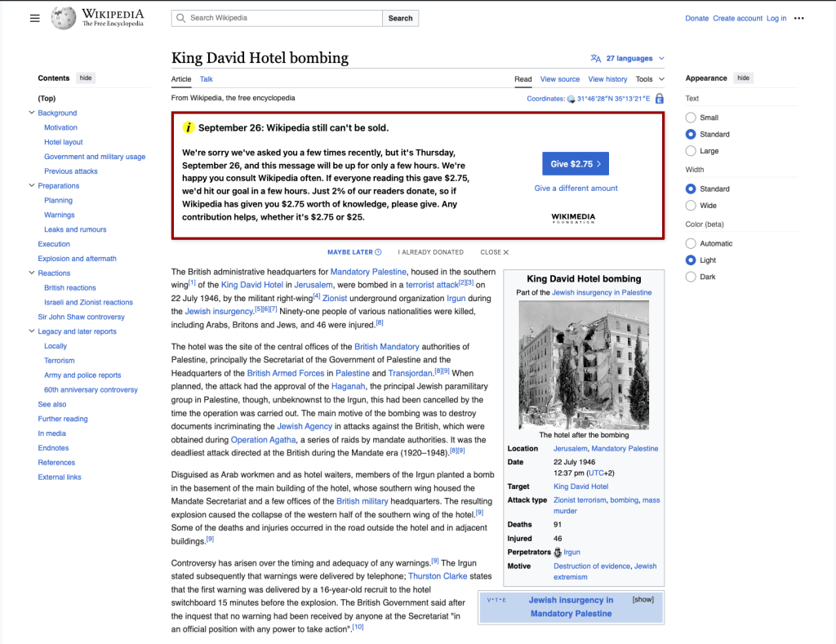Click the yellow info icon in banner

[189, 127]
